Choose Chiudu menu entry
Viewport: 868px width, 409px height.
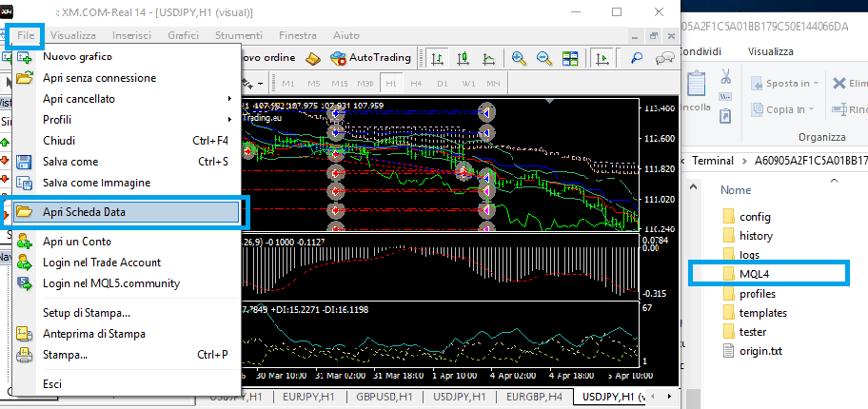point(127,141)
